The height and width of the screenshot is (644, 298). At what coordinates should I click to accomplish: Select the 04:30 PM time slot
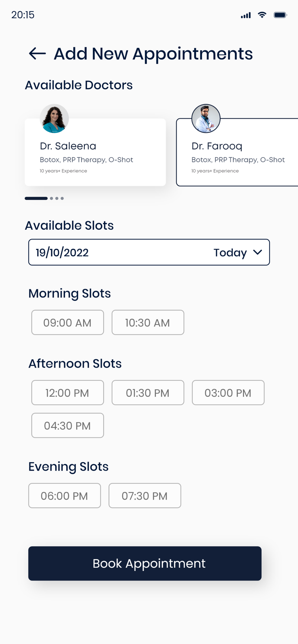pos(68,425)
